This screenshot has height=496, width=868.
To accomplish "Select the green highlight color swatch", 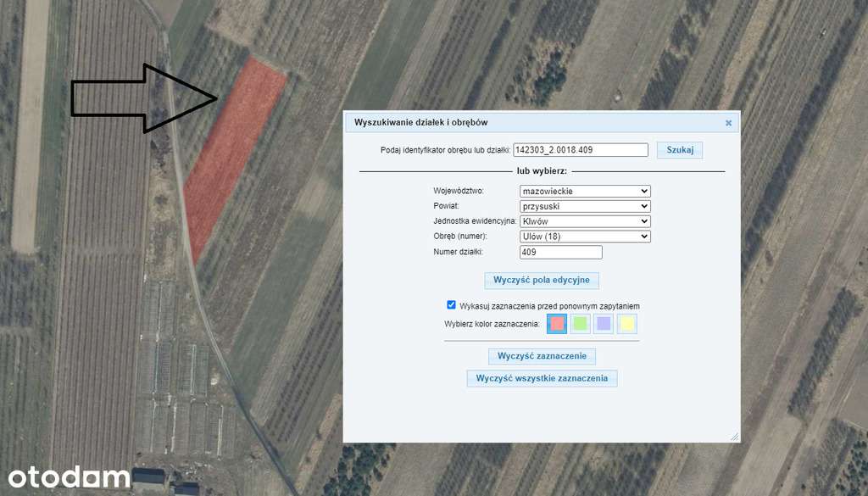I will (580, 324).
